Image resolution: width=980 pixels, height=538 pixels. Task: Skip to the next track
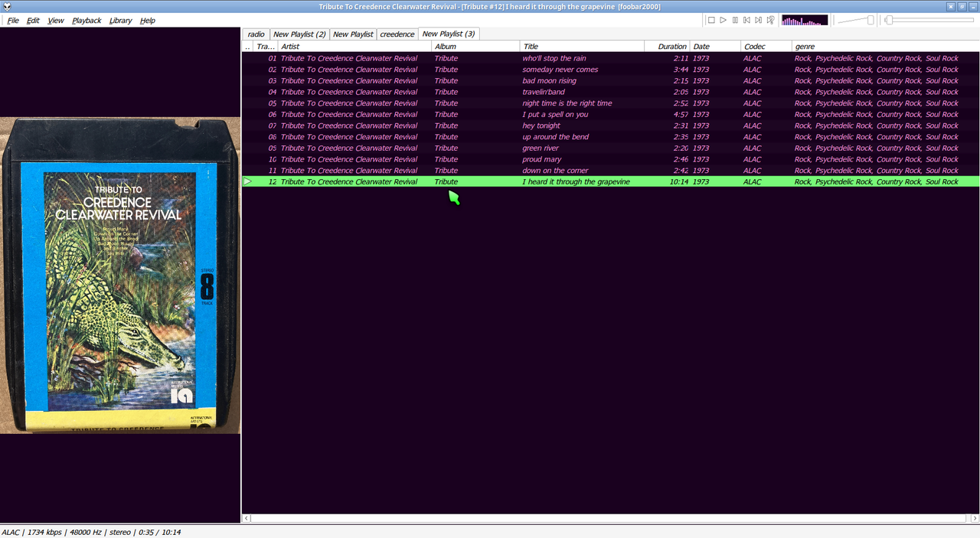click(759, 21)
